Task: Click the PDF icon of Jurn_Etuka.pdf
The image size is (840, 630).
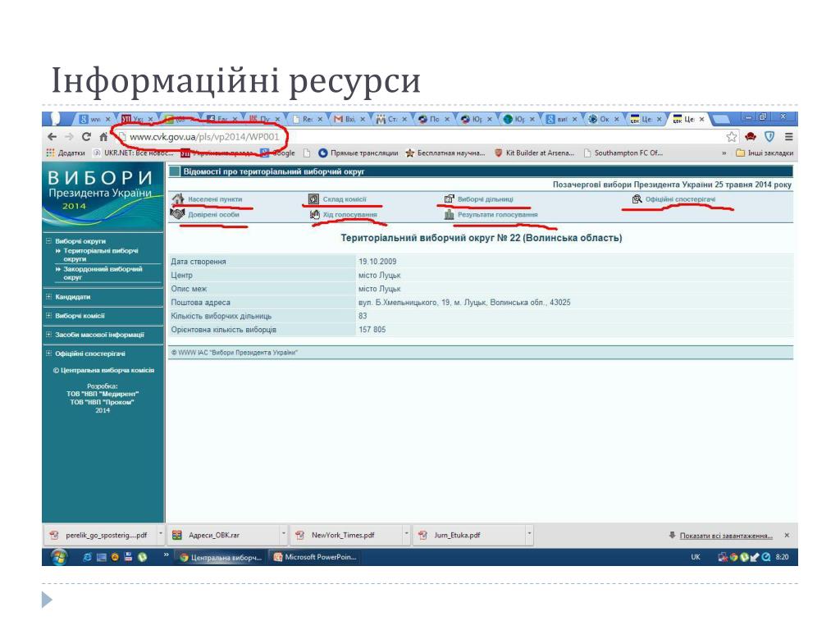Action: (422, 535)
